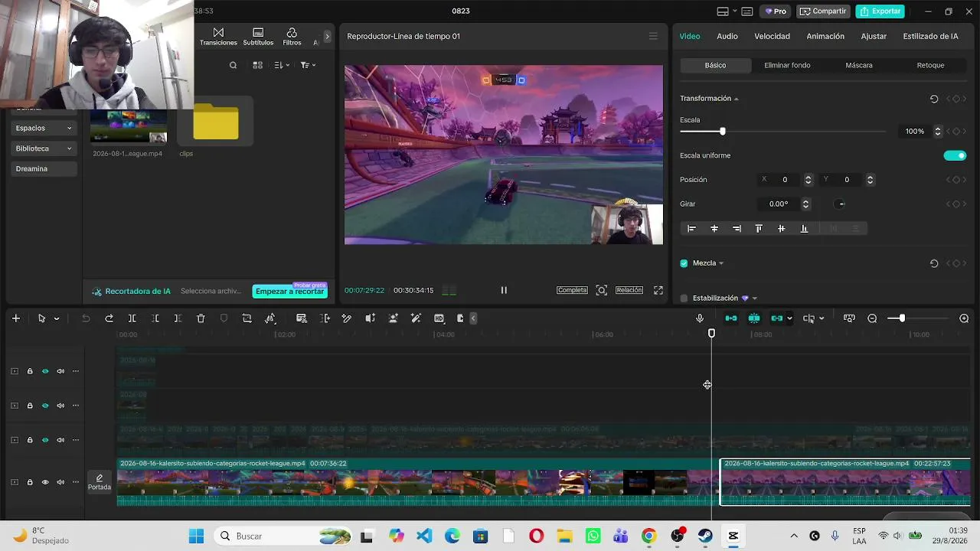Click Empezar a recortar button
This screenshot has height=551, width=980.
[290, 291]
